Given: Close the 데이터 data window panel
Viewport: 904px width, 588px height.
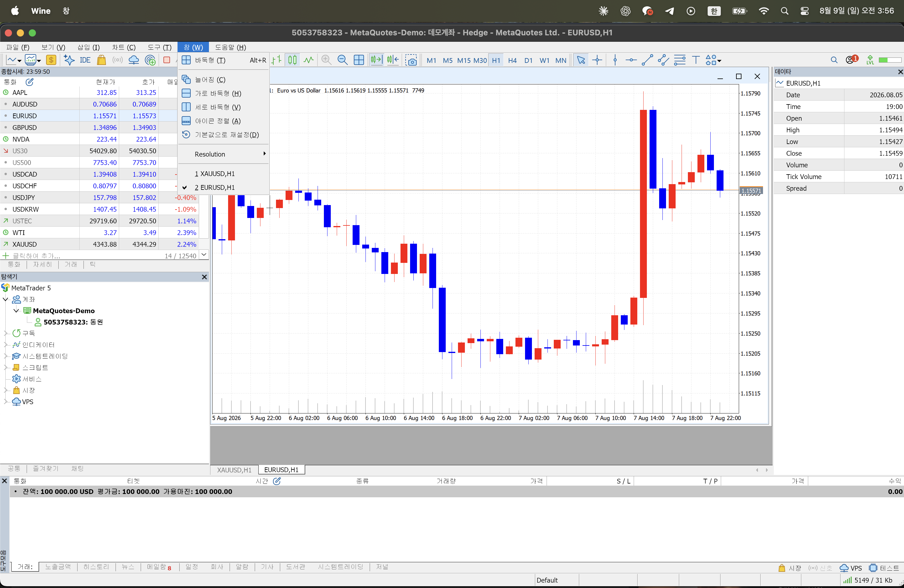Looking at the screenshot, I should point(900,72).
